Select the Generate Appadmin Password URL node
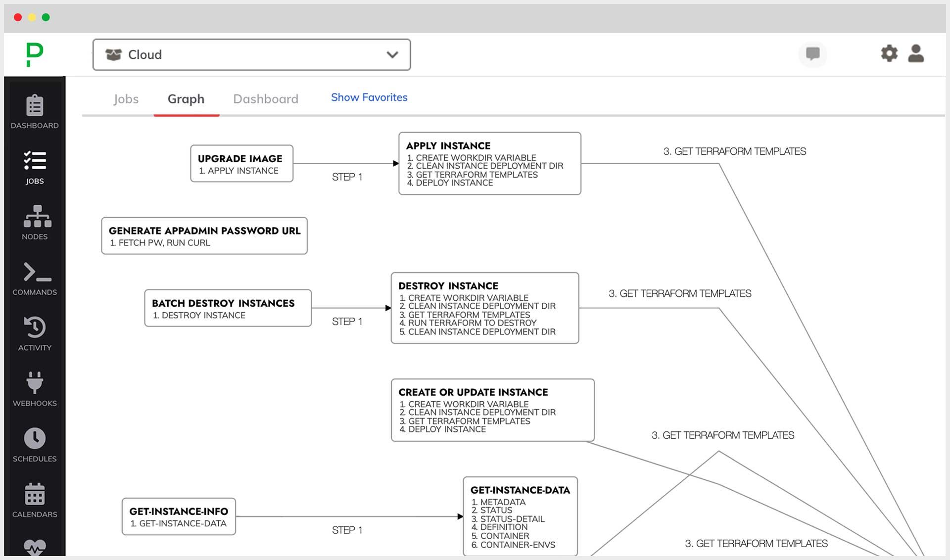This screenshot has height=560, width=950. pos(204,235)
